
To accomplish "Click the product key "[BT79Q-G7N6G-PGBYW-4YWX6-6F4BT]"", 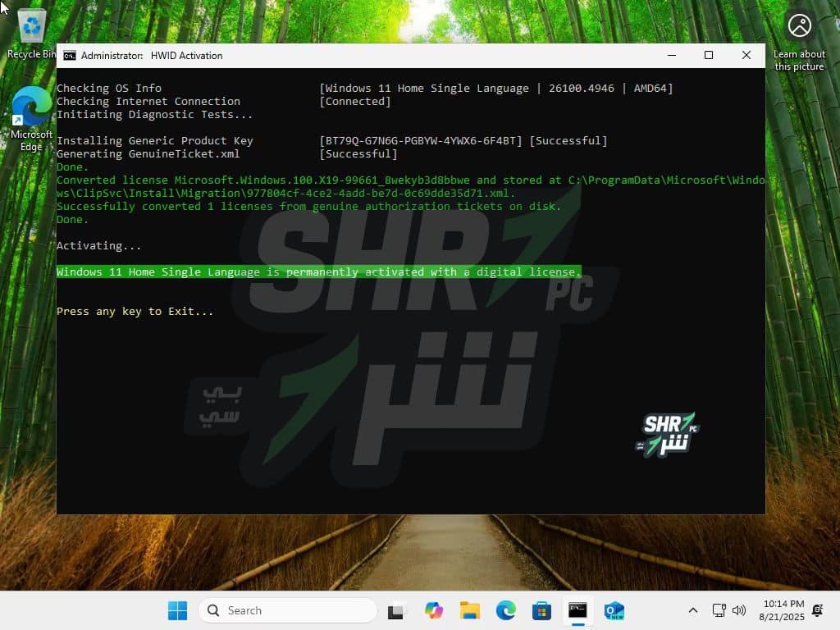I will click(421, 140).
